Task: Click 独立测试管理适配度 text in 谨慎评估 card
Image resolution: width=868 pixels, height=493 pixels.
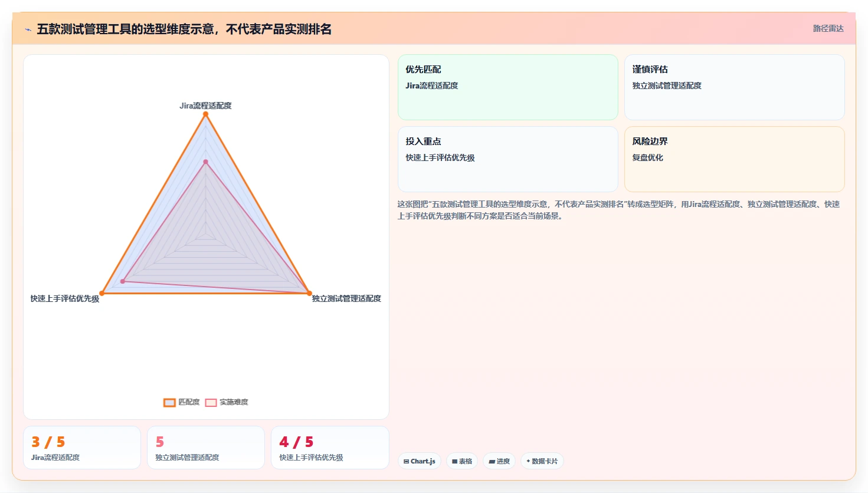Action: tap(667, 86)
